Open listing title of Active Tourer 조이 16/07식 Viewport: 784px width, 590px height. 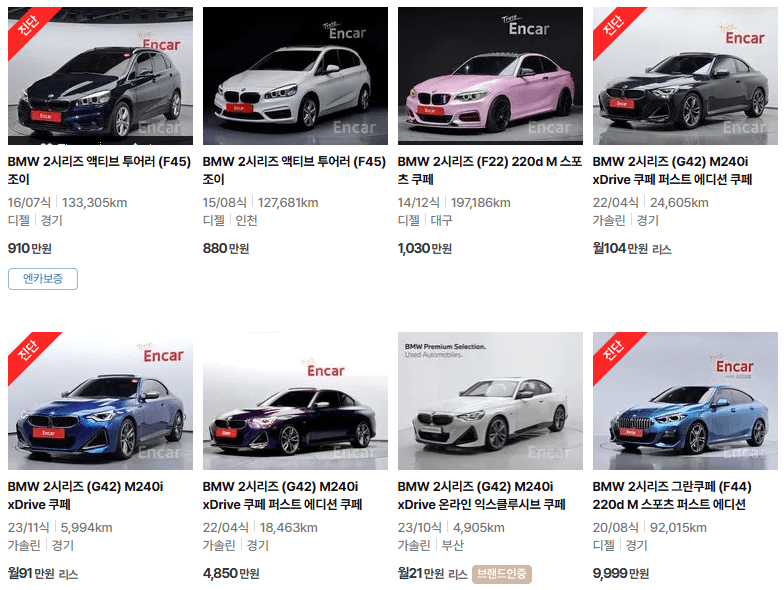point(99,170)
